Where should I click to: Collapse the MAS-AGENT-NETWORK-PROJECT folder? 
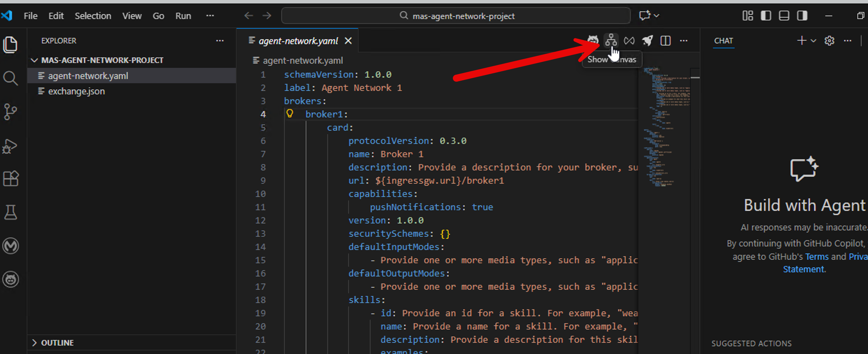(34, 60)
